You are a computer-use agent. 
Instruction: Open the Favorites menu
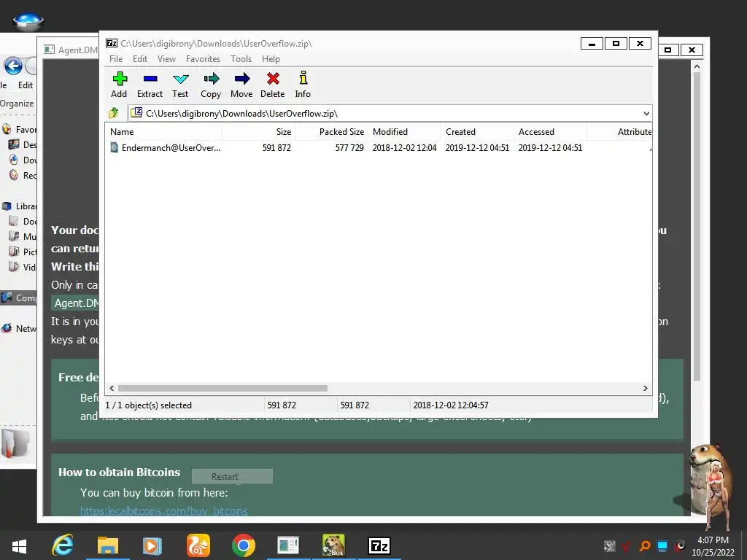coord(203,59)
